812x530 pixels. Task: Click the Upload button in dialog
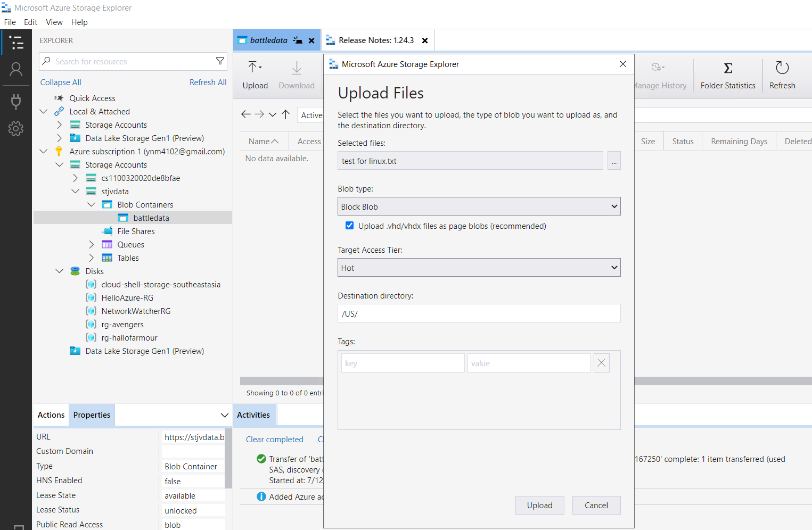pyautogui.click(x=539, y=505)
